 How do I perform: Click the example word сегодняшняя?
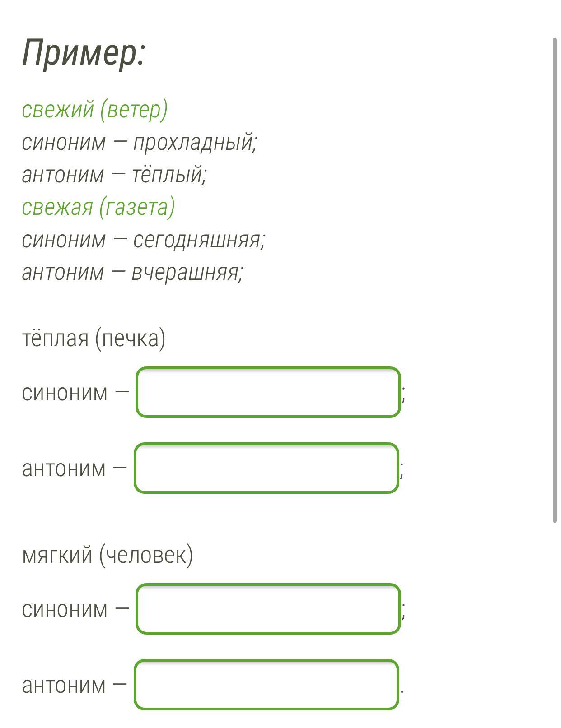pos(198,240)
